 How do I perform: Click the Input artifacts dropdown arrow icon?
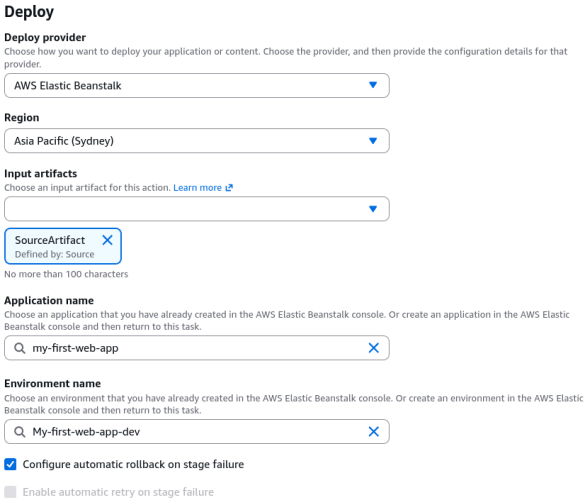click(x=373, y=209)
